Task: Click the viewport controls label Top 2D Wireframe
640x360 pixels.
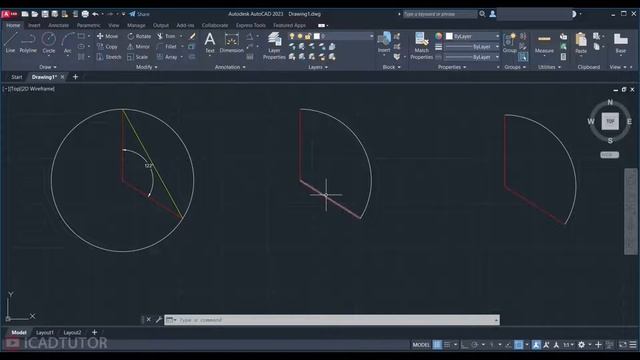Action: pos(29,89)
